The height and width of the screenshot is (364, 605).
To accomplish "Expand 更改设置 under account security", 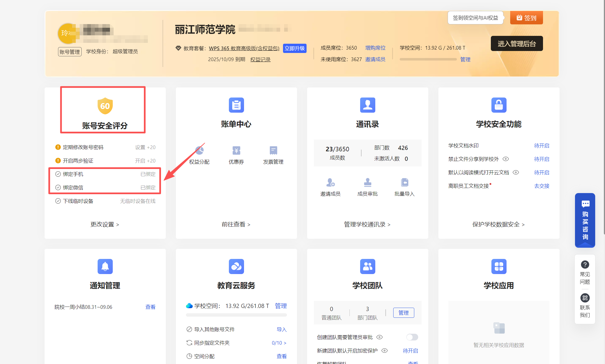I will click(x=105, y=224).
